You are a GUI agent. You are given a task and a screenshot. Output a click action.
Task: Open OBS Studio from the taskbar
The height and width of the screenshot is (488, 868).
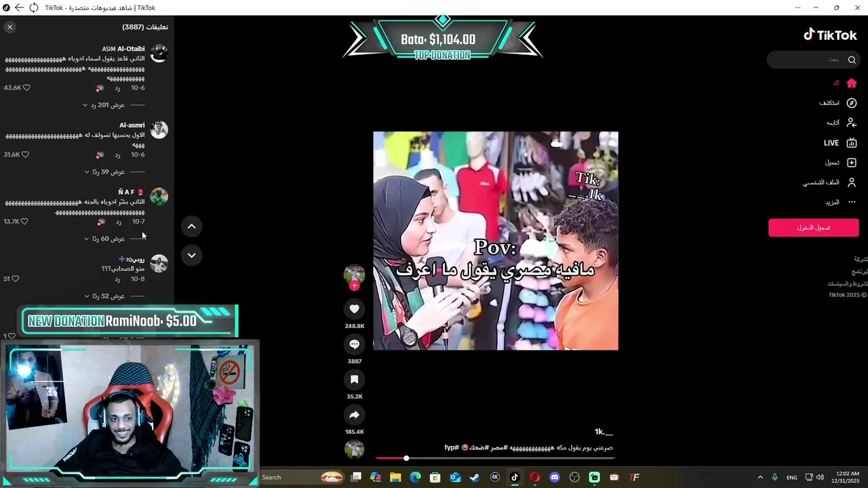574,477
